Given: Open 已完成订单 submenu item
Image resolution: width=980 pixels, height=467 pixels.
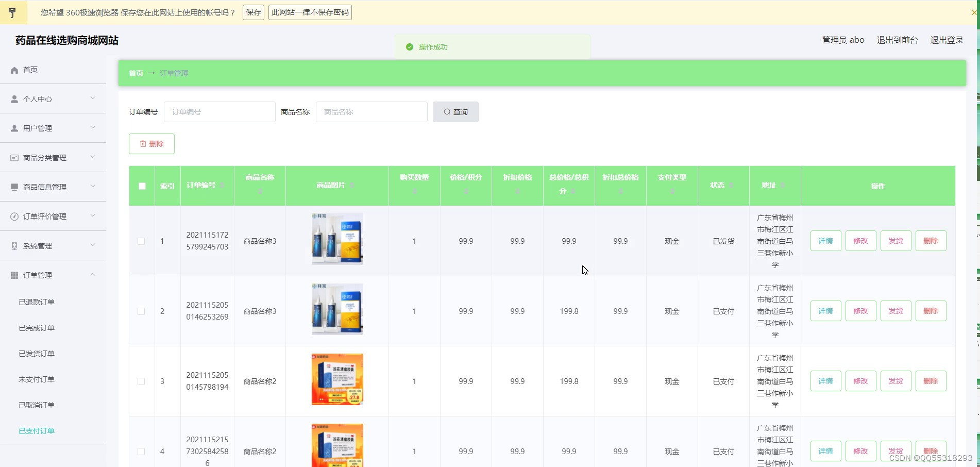Looking at the screenshot, I should click(37, 328).
